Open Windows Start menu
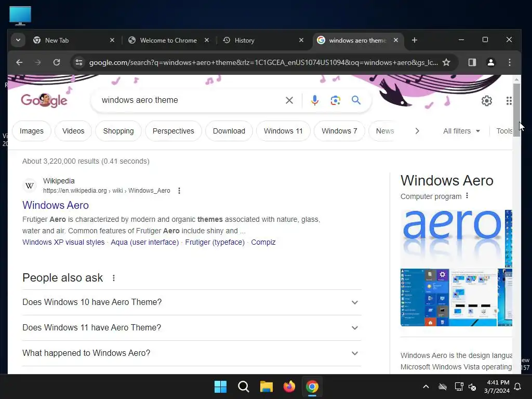This screenshot has width=532, height=399. pyautogui.click(x=220, y=387)
